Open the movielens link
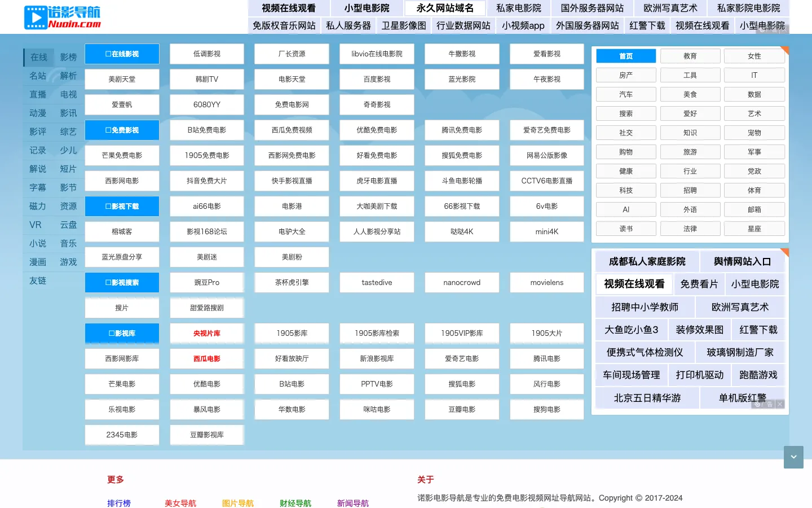Viewport: 812px width, 508px height. click(547, 283)
